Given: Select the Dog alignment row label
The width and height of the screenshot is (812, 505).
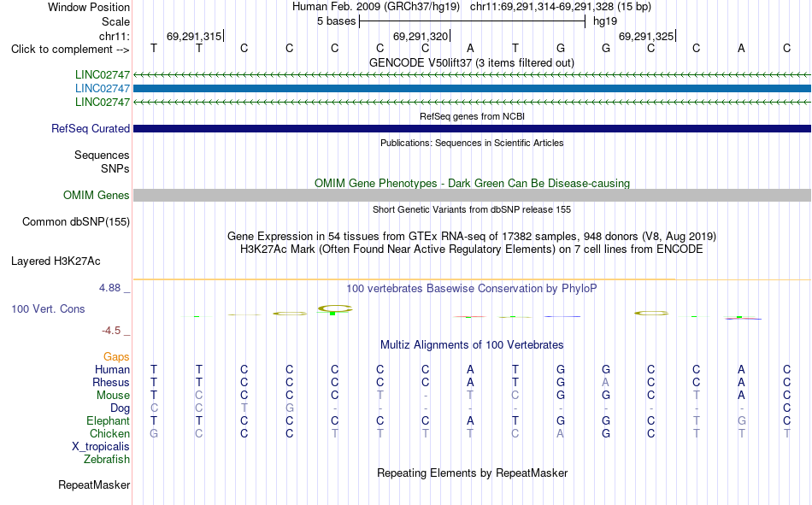Looking at the screenshot, I should [x=120, y=408].
